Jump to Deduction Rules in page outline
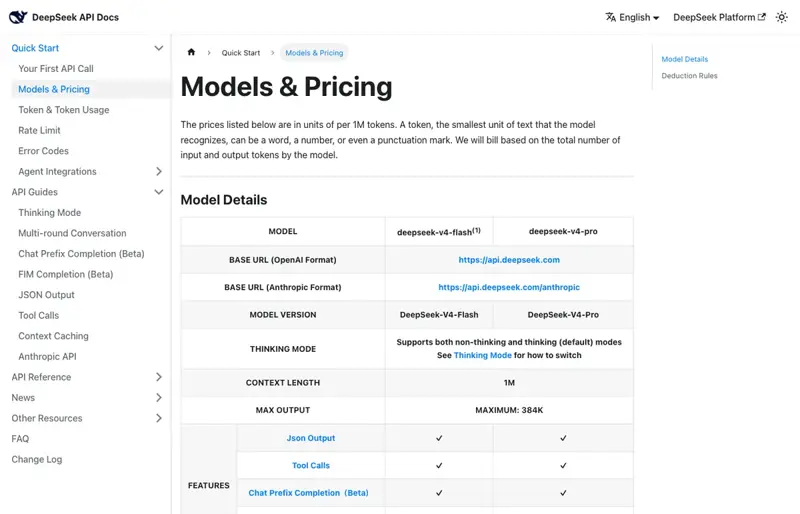Image resolution: width=800 pixels, height=514 pixels. click(x=689, y=76)
